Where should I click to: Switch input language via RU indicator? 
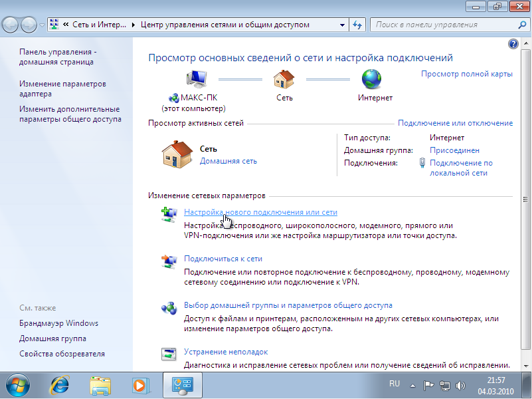[395, 384]
